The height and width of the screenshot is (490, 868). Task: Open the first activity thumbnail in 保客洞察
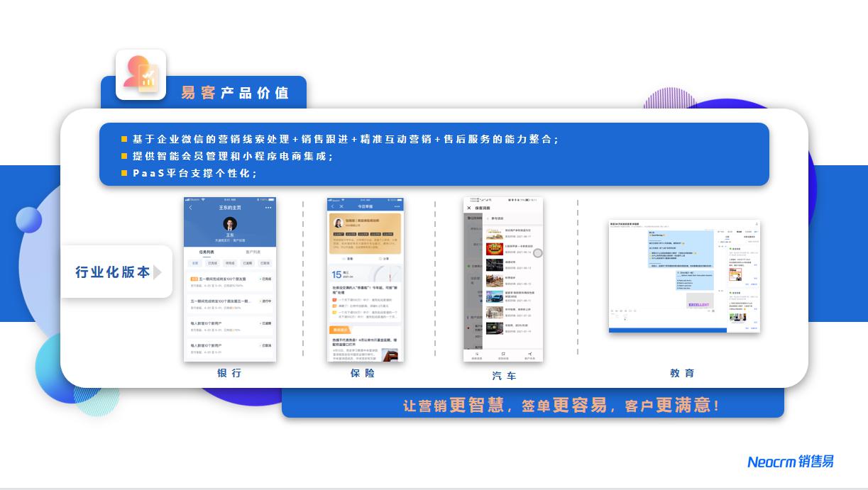click(495, 234)
